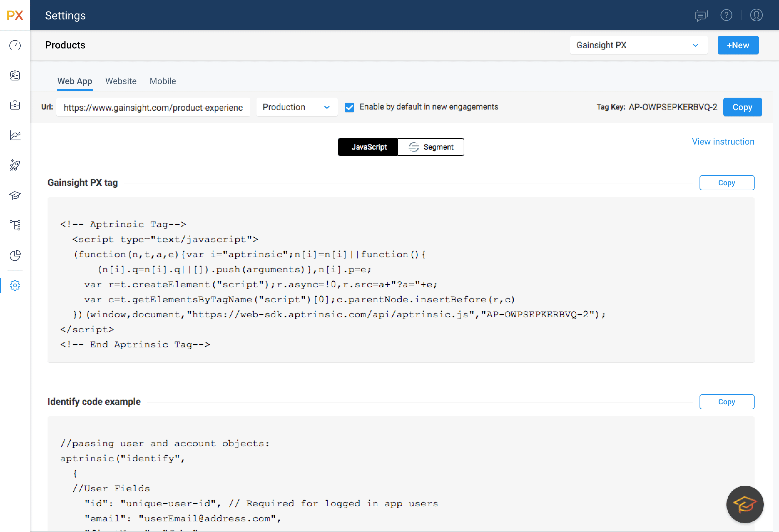The image size is (779, 532).
Task: Click the settings gear sidebar icon
Action: pyautogui.click(x=15, y=285)
